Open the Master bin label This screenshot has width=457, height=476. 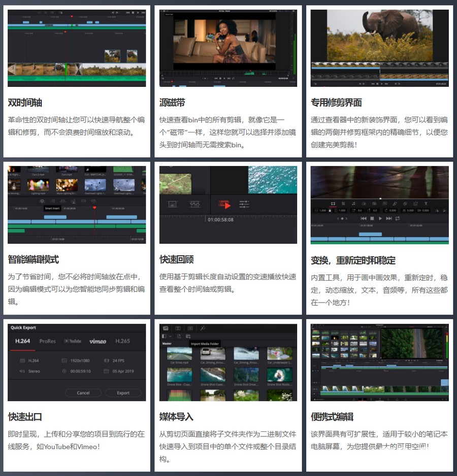click(167, 344)
